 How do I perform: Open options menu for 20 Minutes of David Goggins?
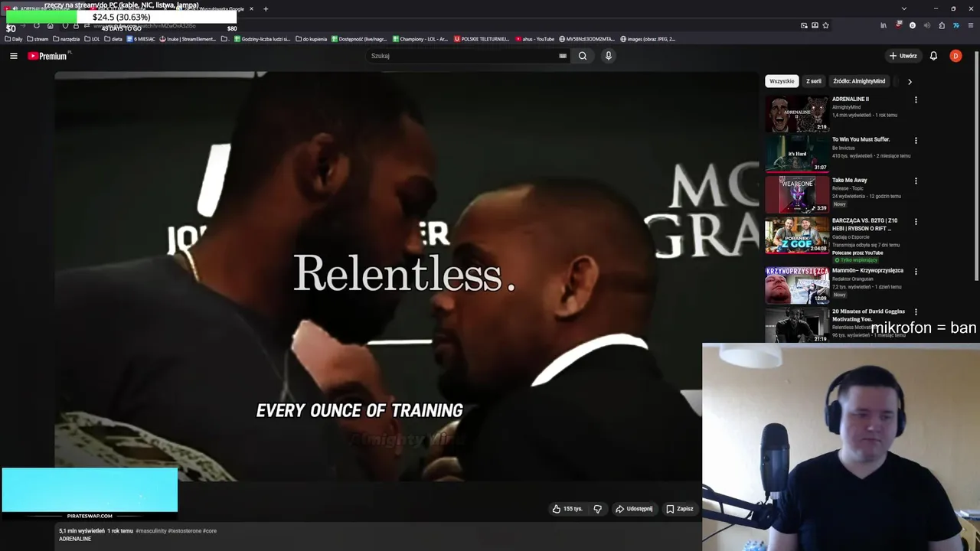coord(916,312)
